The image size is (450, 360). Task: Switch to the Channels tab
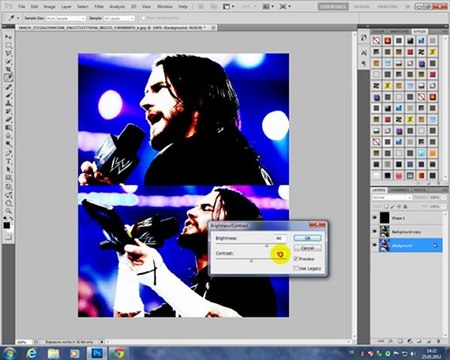[x=399, y=190]
